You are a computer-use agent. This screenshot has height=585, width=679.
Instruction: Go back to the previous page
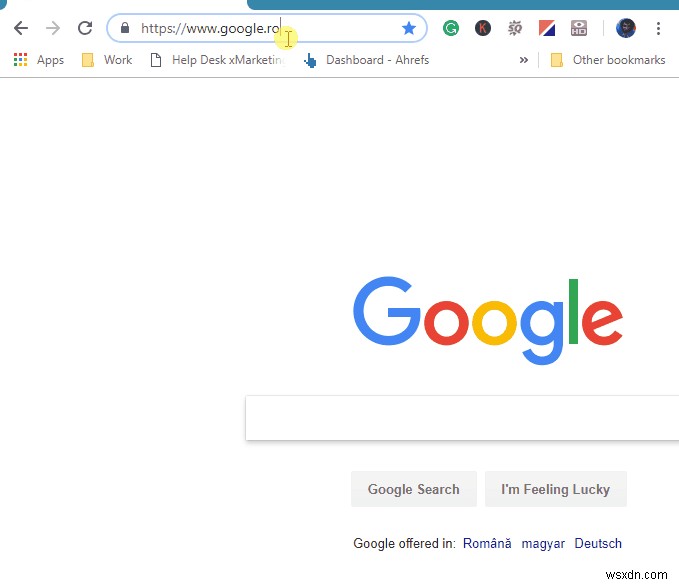coord(21,29)
